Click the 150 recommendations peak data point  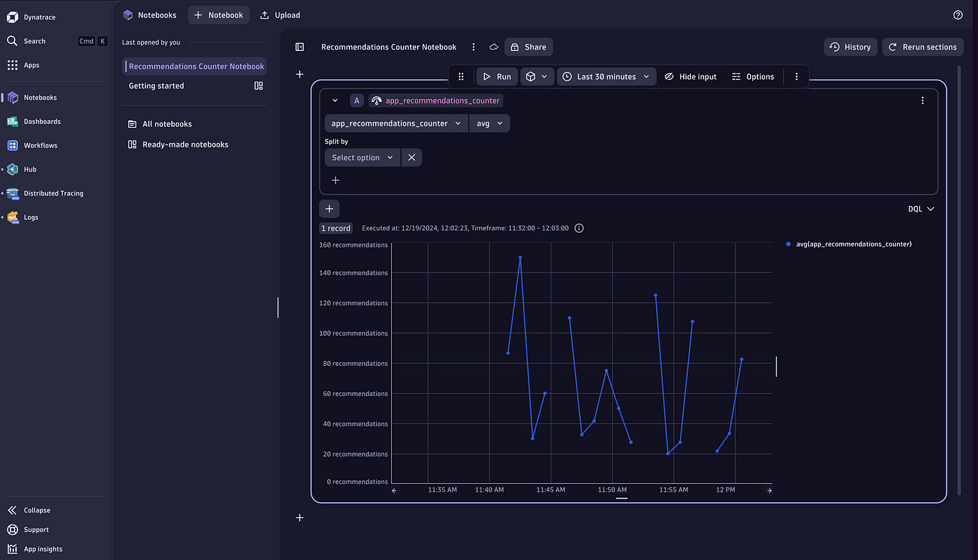pos(520,258)
